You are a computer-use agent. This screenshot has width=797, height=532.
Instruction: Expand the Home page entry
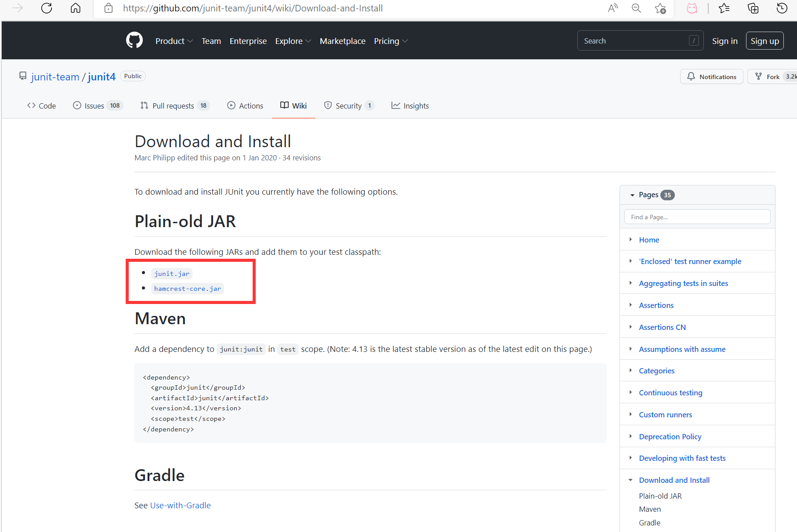click(x=630, y=239)
